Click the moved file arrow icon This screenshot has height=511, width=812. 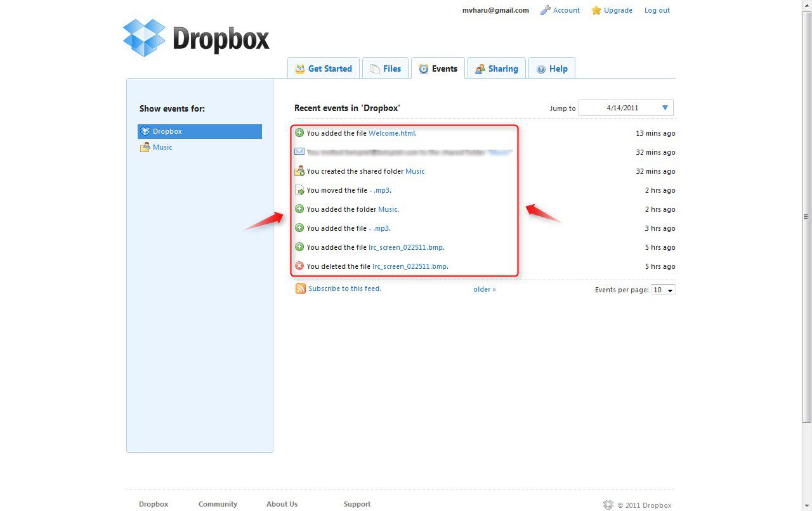[x=300, y=190]
